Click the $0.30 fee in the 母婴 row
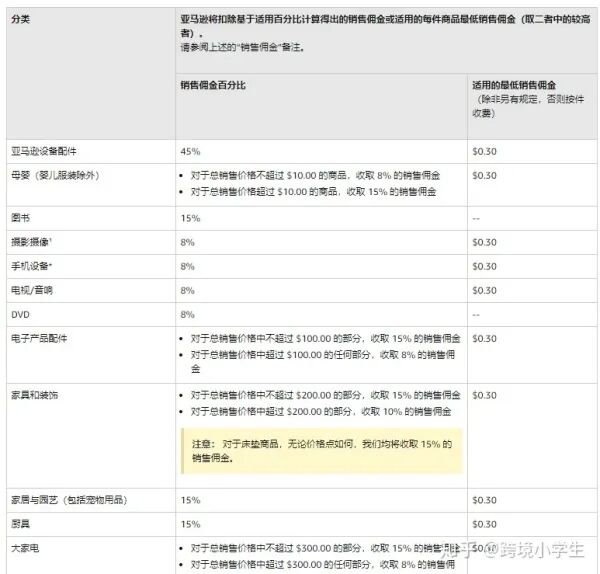 pyautogui.click(x=484, y=176)
